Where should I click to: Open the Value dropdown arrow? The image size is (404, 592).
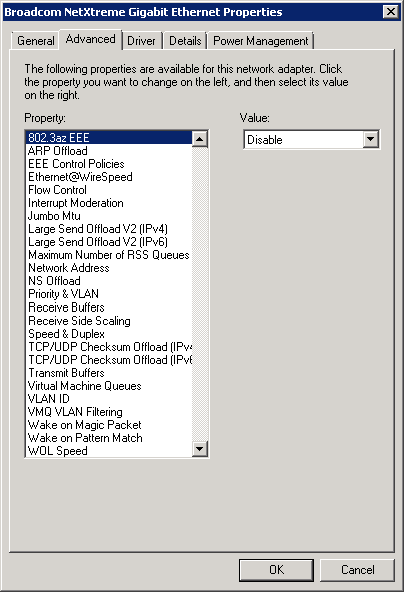[370, 140]
